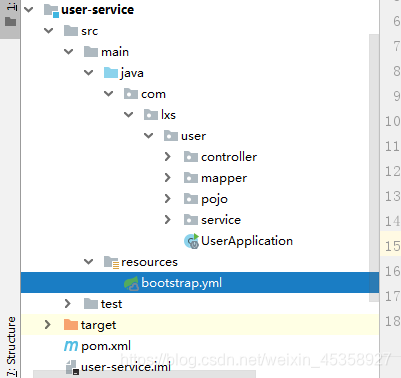This screenshot has height=378, width=401.
Task: Collapse the lxs package node
Action: tap(129, 115)
